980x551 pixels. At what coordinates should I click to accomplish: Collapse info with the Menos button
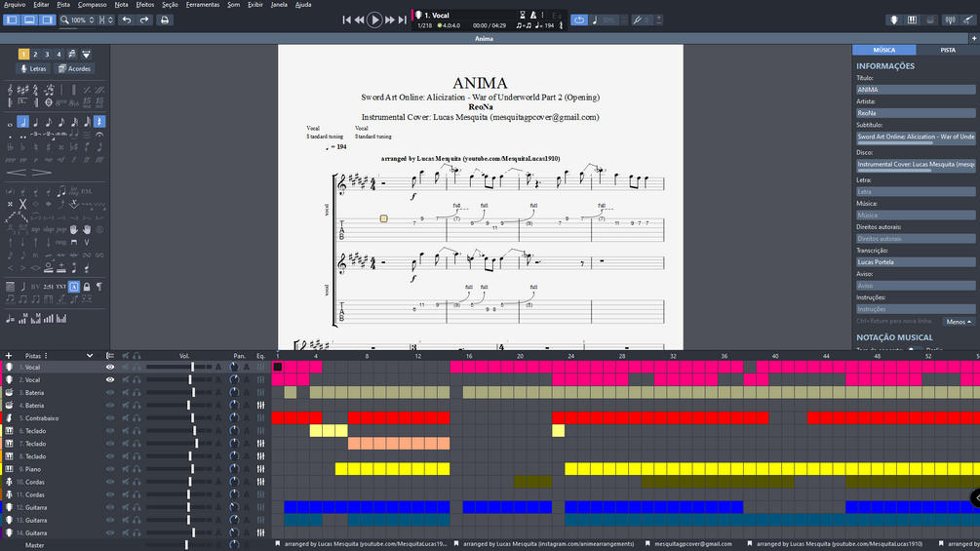tap(959, 322)
